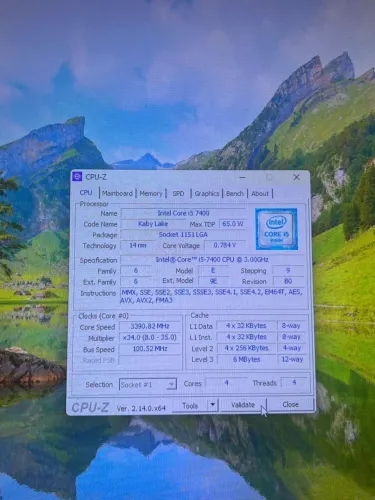Click the 0.784 V core voltage value
This screenshot has width=375, height=500.
tap(225, 245)
